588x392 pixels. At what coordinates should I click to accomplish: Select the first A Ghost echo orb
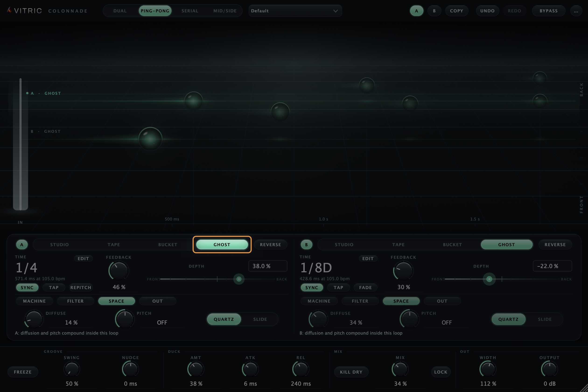(x=193, y=101)
